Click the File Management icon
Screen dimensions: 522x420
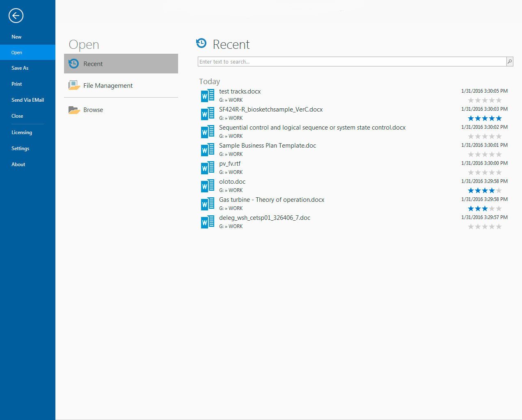74,85
